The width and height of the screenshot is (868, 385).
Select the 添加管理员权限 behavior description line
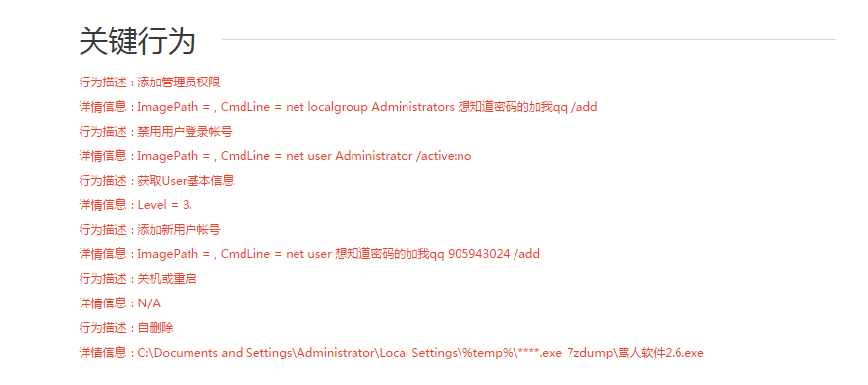[150, 82]
